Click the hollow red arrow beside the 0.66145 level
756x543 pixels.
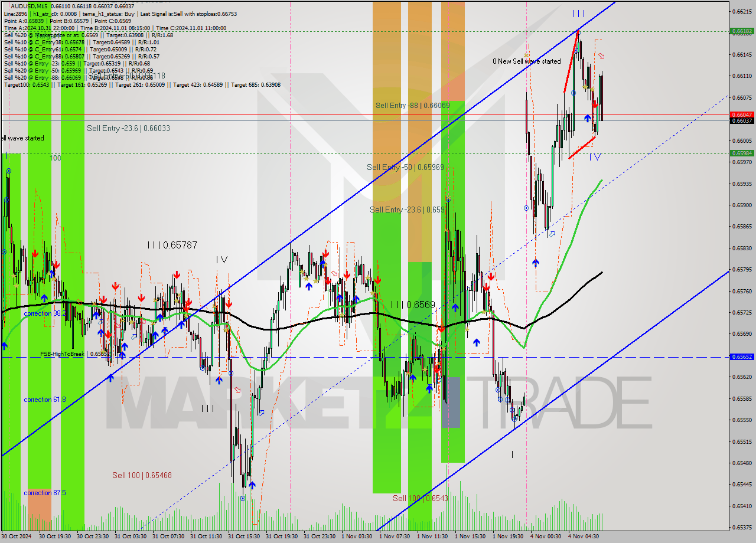point(601,55)
